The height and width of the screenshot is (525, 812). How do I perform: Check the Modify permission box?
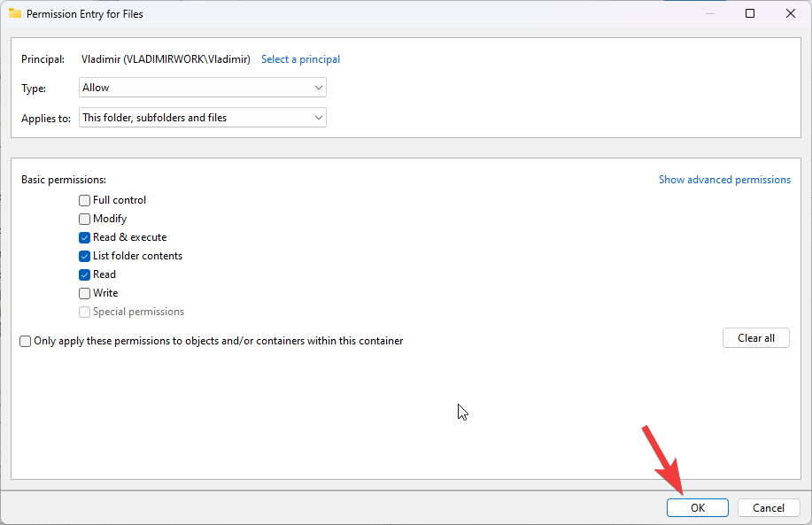click(85, 219)
